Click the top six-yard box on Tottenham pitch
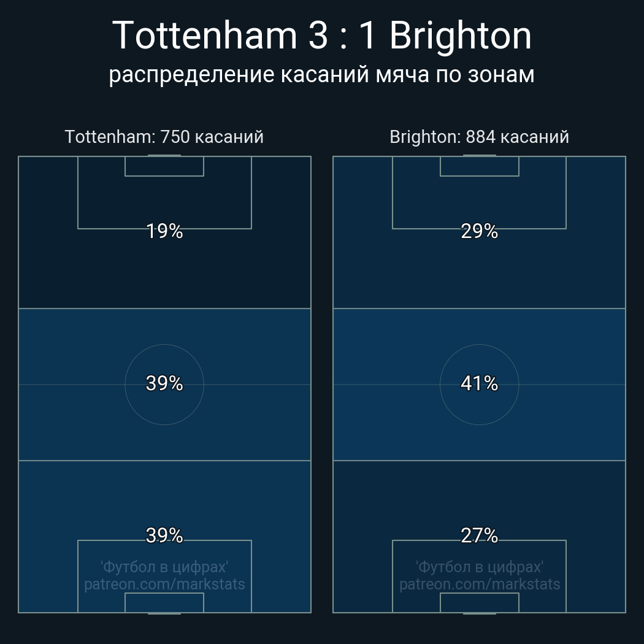The image size is (644, 644). [164, 166]
